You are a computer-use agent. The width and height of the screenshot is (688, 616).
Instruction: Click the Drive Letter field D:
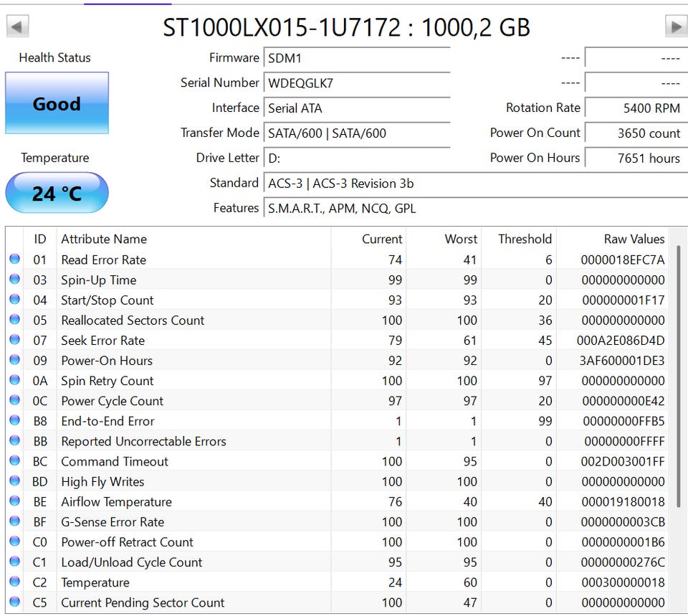point(357,158)
